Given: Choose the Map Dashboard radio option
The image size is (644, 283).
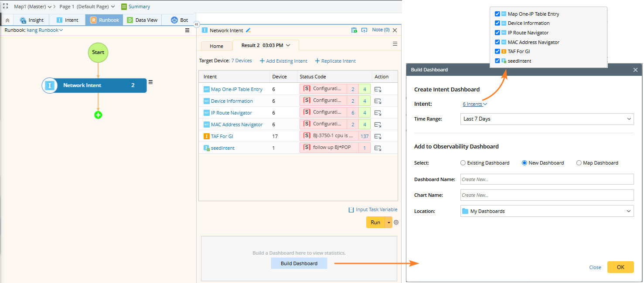Looking at the screenshot, I should tap(579, 163).
